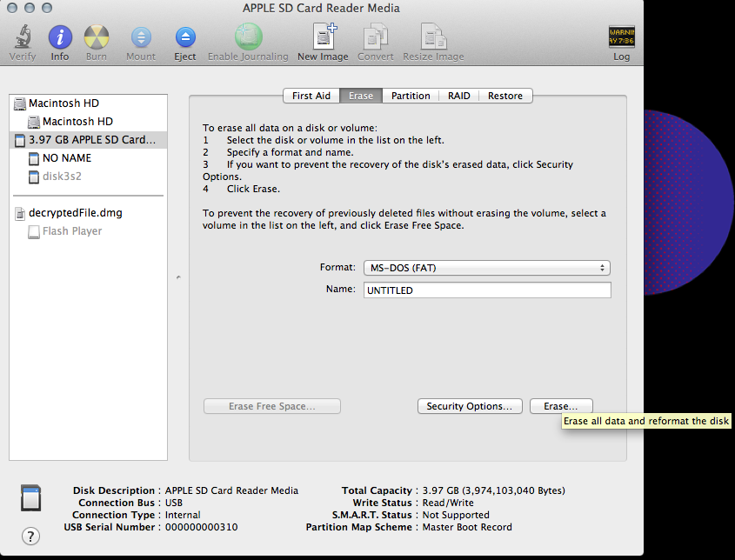Screen dimensions: 735x560
Task: Select the NO NAME volume
Action: tap(88, 158)
